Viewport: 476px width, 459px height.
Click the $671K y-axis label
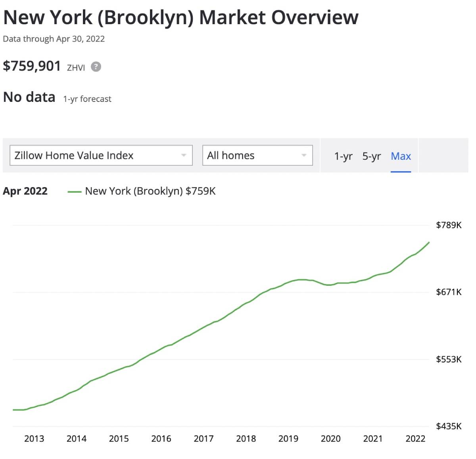[x=449, y=292]
